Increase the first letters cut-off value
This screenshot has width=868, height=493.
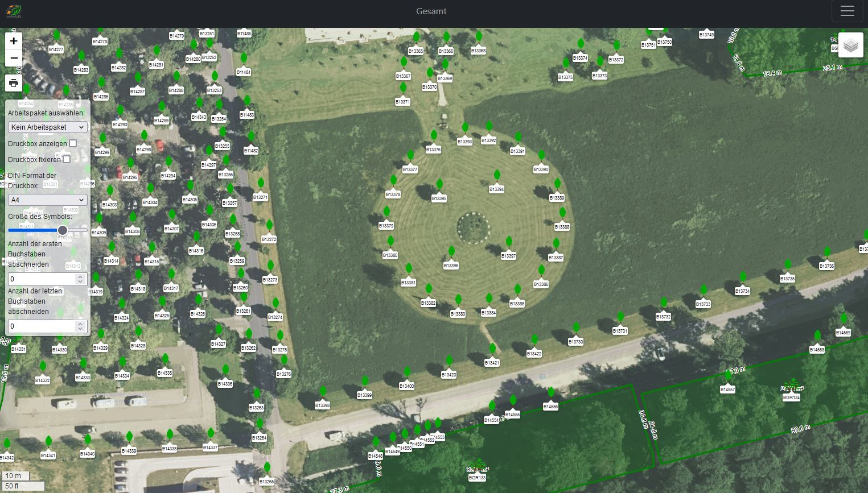point(80,276)
